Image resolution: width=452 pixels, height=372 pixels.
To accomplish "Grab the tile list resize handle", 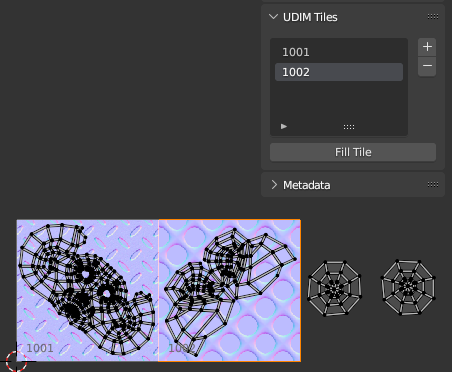I will [349, 127].
